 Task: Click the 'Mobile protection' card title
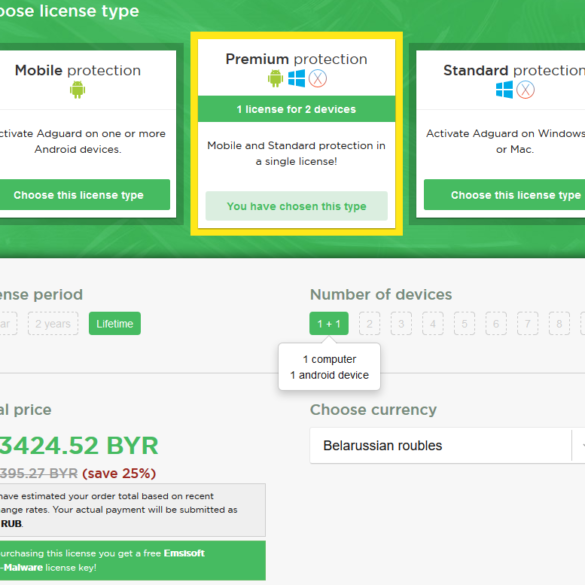78,70
